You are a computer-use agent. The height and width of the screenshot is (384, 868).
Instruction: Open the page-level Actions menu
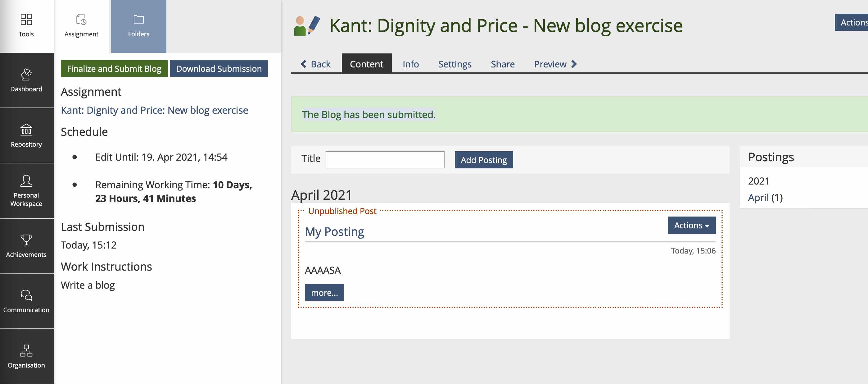[x=852, y=22]
